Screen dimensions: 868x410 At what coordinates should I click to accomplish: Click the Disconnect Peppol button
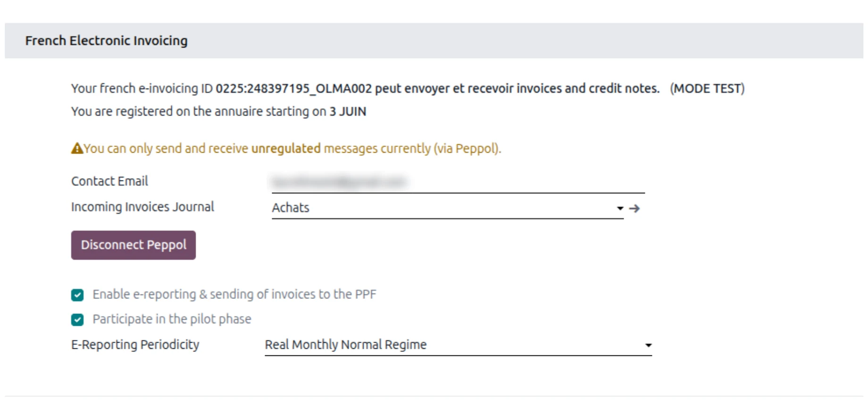point(134,245)
